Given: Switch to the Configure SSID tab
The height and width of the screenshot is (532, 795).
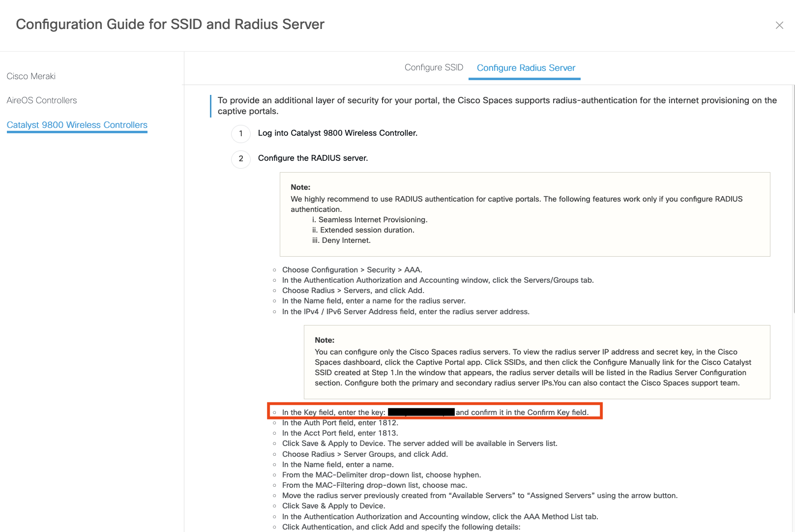Looking at the screenshot, I should 434,67.
